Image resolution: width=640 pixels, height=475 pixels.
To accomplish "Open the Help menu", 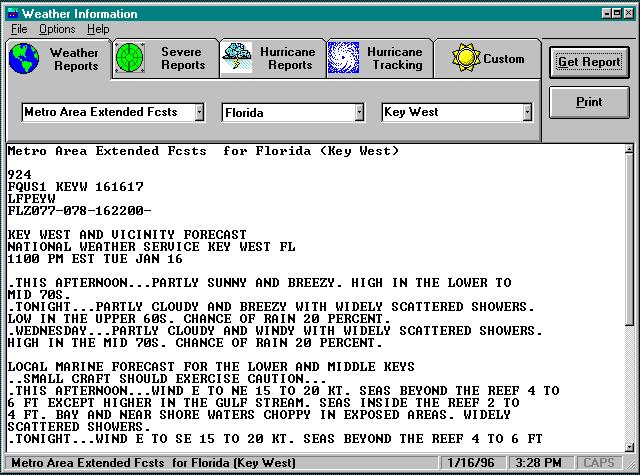I will coord(98,29).
